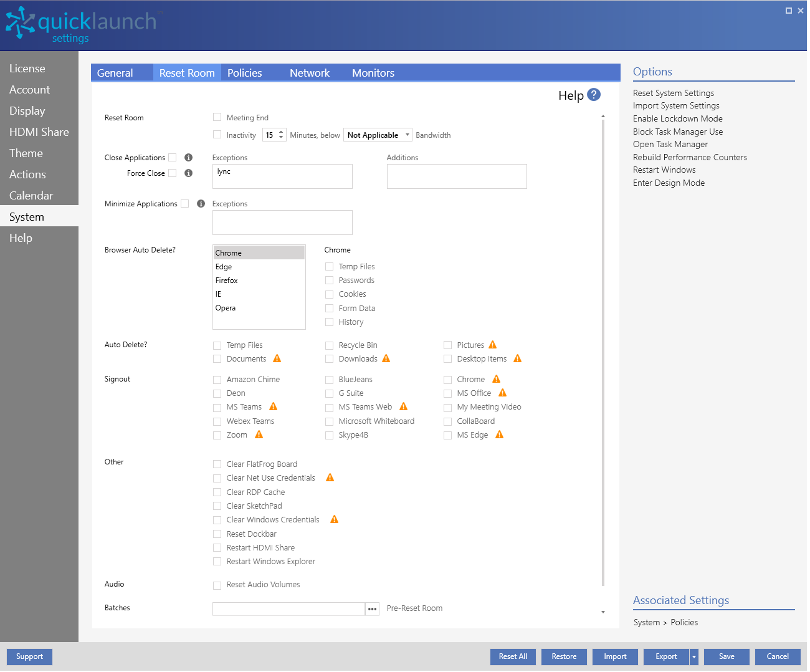The width and height of the screenshot is (810, 672).
Task: Select Opera in browser list
Action: pos(259,308)
